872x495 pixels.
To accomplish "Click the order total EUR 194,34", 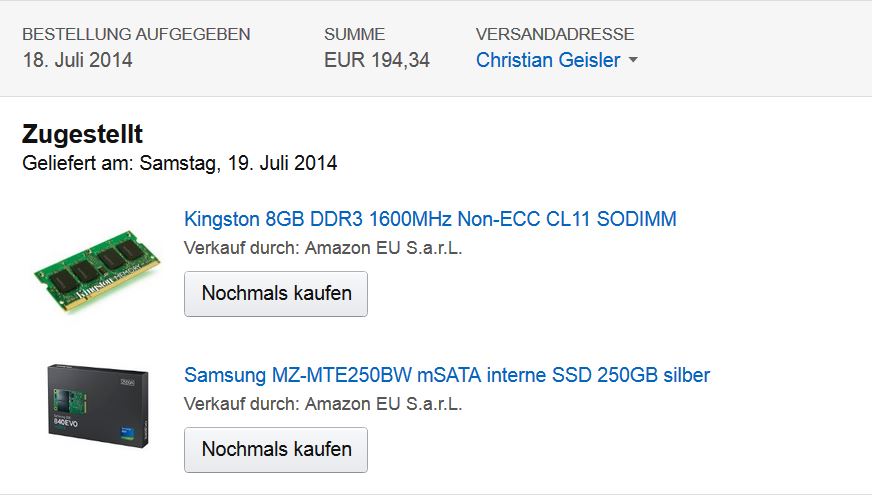I will tap(377, 60).
